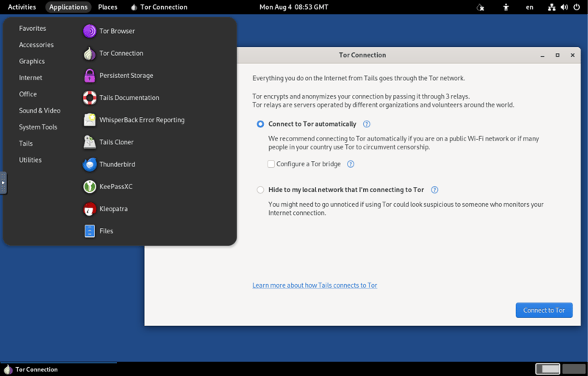
Task: Select Utilities category
Action: point(30,160)
